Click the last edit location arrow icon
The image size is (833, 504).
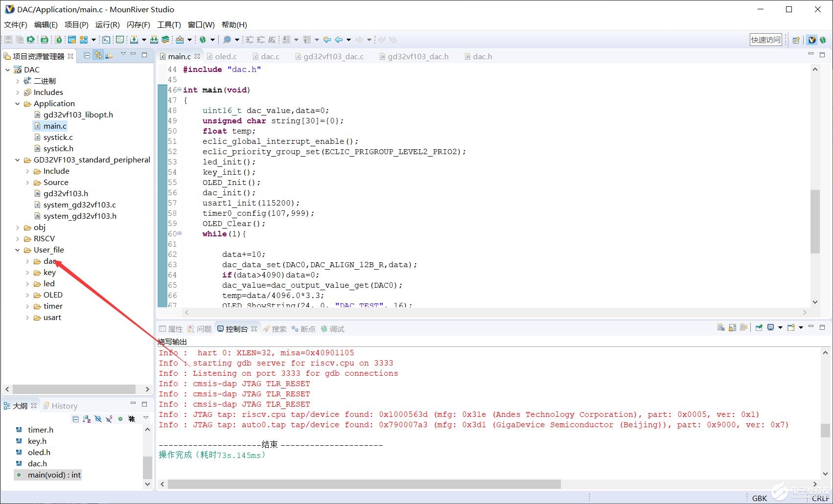pyautogui.click(x=327, y=40)
